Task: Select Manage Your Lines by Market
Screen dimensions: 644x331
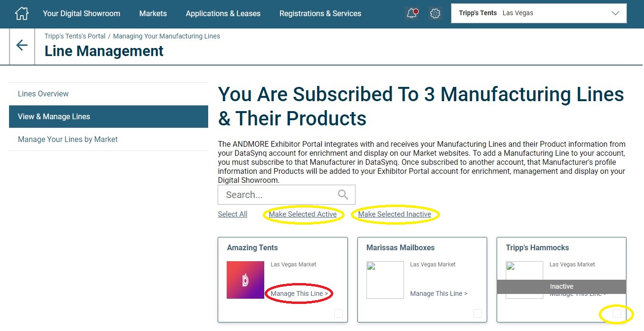Action: point(108,139)
